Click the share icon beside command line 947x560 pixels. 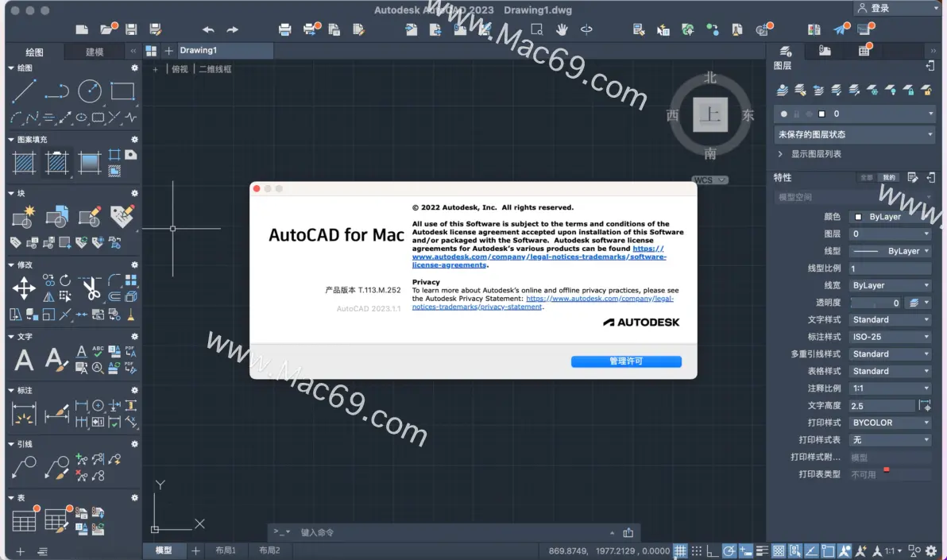tap(628, 532)
